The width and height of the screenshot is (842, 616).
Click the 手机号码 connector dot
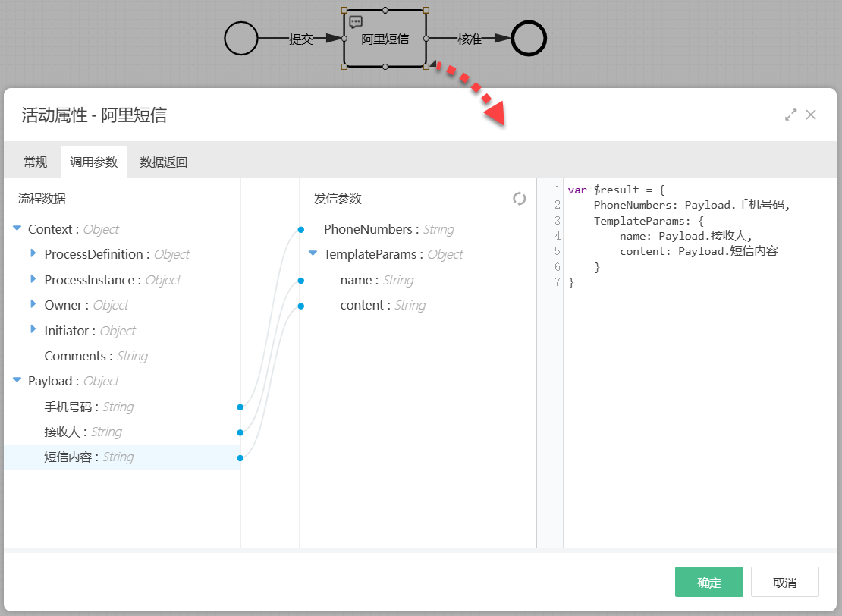tap(240, 407)
